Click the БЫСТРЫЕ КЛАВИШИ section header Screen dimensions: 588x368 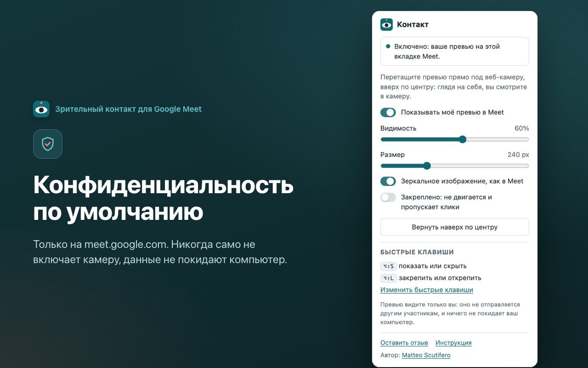pyautogui.click(x=417, y=252)
